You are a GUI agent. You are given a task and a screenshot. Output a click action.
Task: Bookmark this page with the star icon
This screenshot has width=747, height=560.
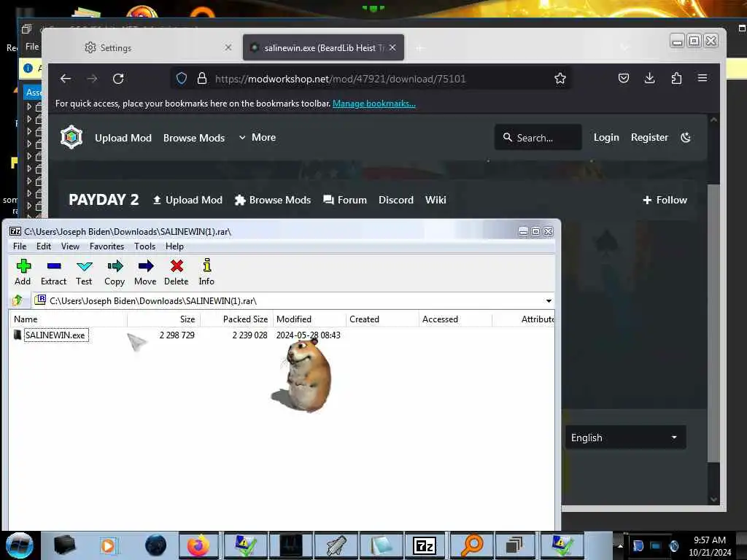tap(560, 79)
